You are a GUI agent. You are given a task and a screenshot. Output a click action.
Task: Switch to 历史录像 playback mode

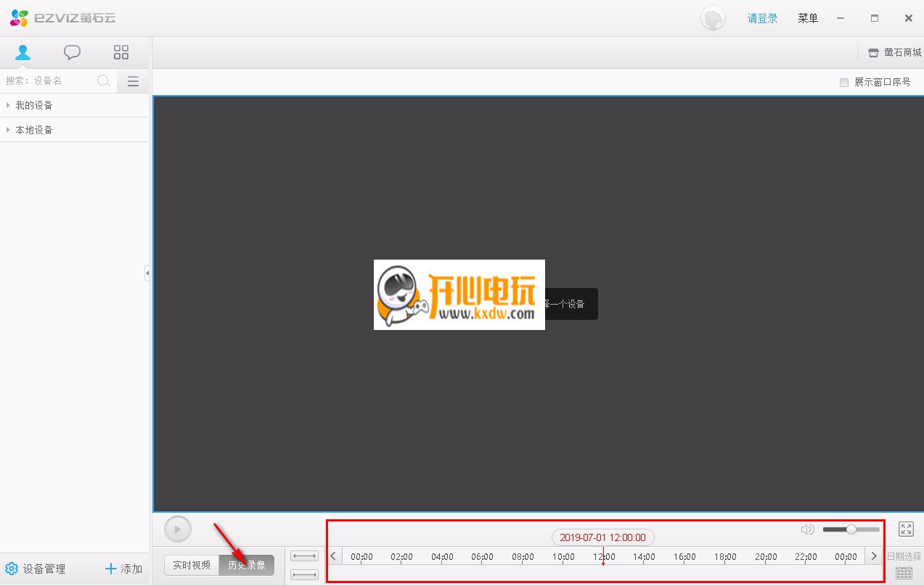247,565
